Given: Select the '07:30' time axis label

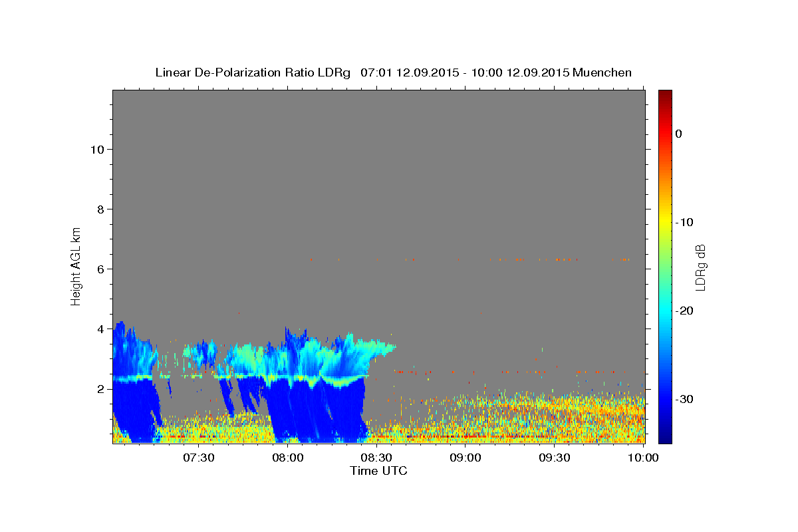Looking at the screenshot, I should coord(199,458).
